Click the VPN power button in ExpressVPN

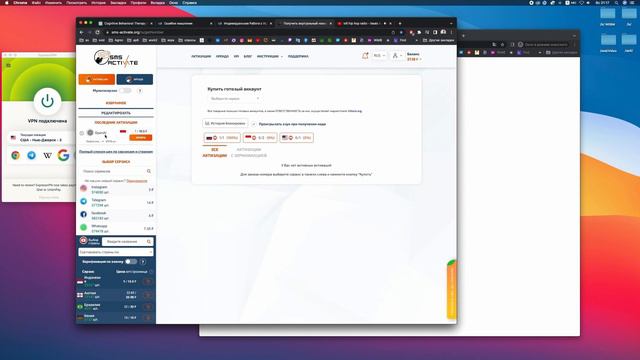47,101
